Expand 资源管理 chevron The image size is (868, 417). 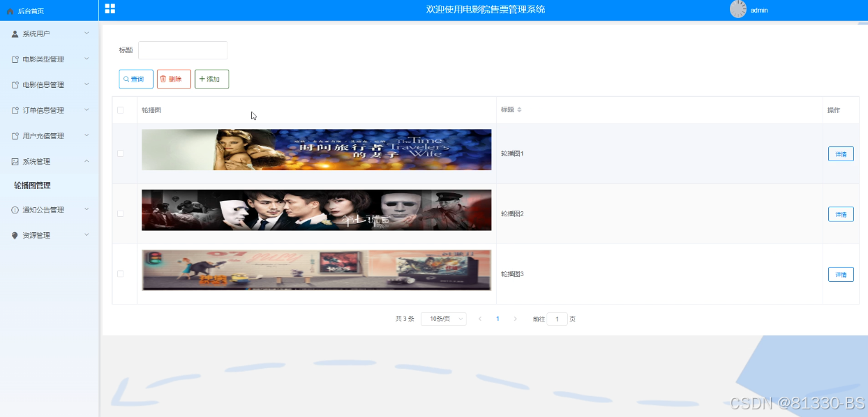pyautogui.click(x=87, y=235)
